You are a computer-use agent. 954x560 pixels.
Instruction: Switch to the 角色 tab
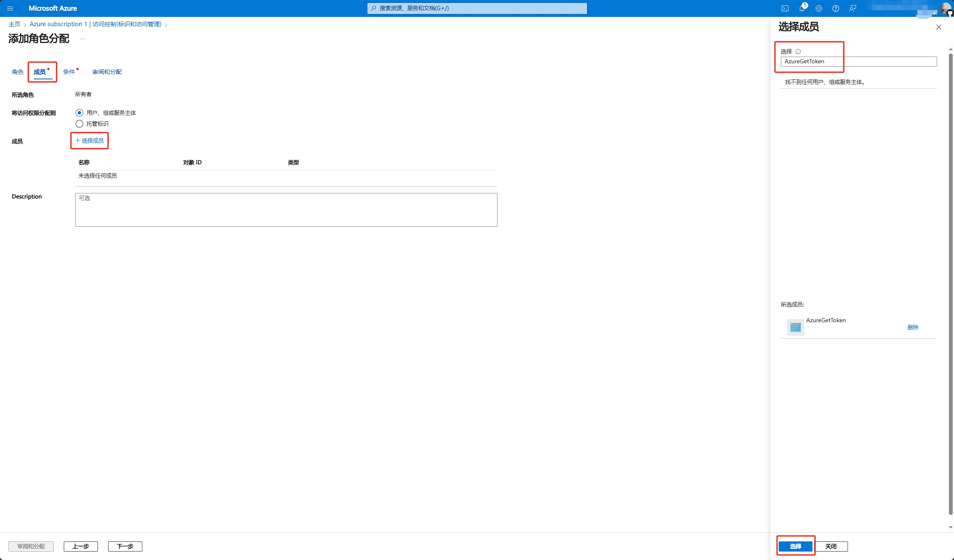click(x=18, y=72)
